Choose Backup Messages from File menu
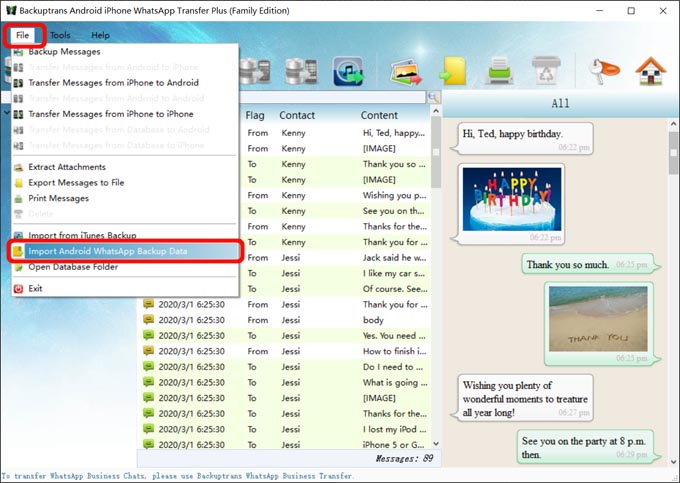 tap(64, 52)
